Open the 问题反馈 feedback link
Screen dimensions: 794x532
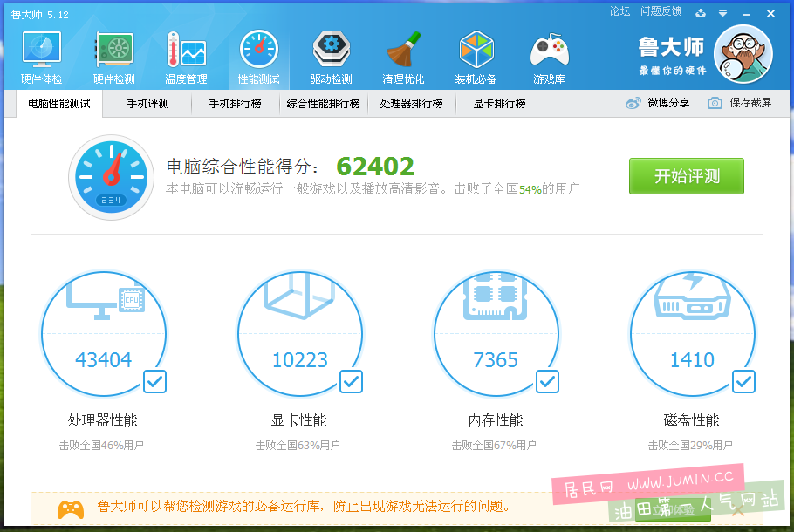(x=661, y=11)
